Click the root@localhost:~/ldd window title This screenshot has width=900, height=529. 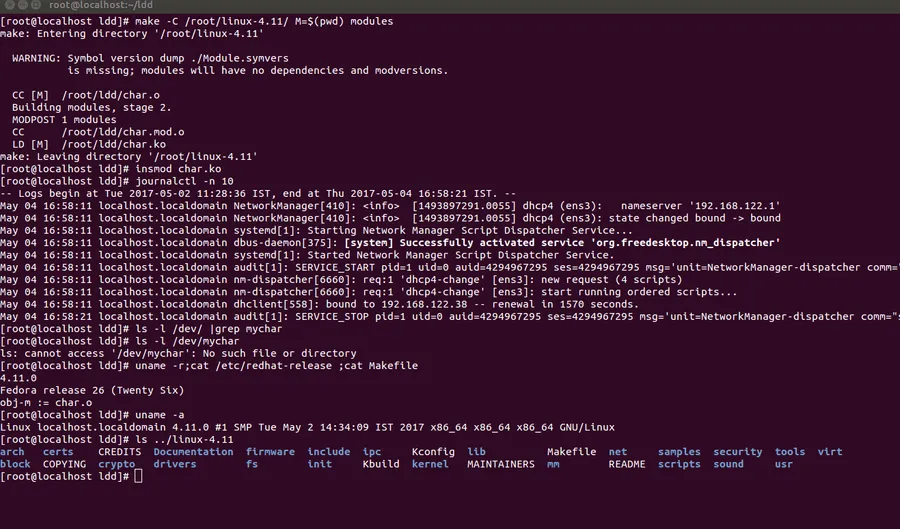click(100, 5)
